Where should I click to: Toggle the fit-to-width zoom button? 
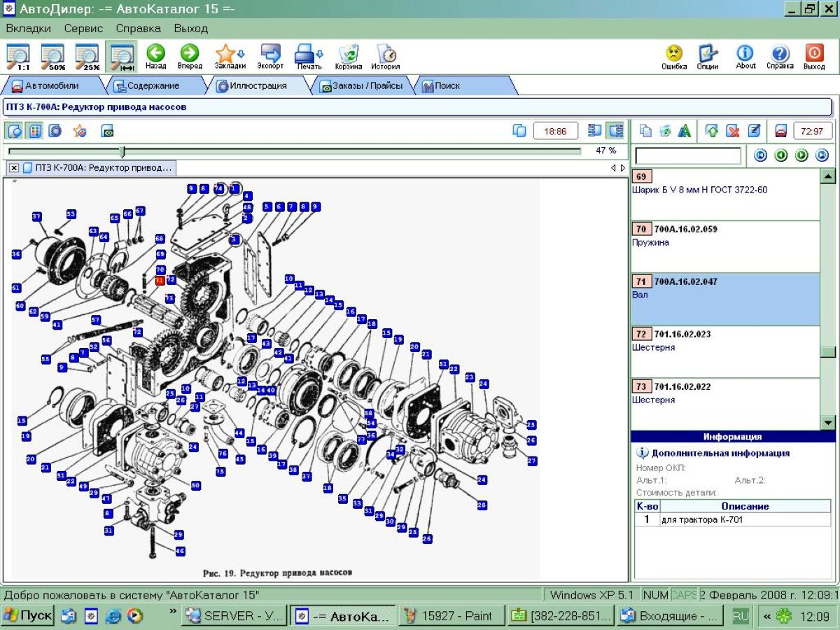pos(122,56)
